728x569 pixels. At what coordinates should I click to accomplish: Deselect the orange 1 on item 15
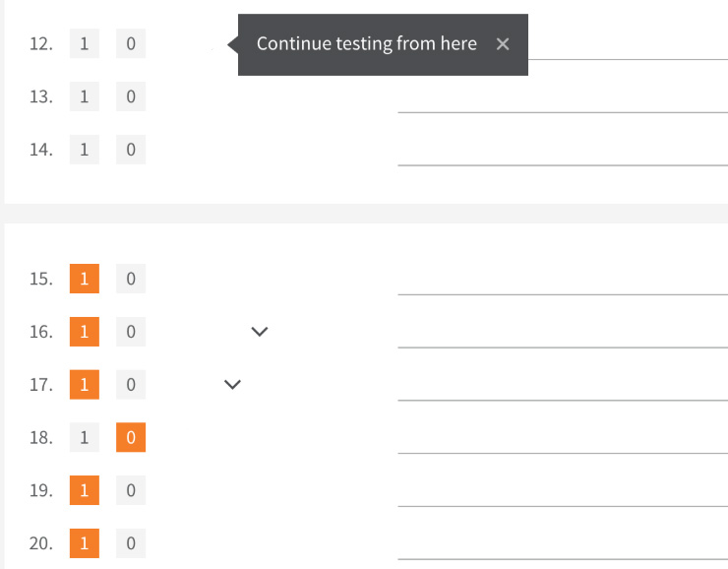click(x=85, y=279)
